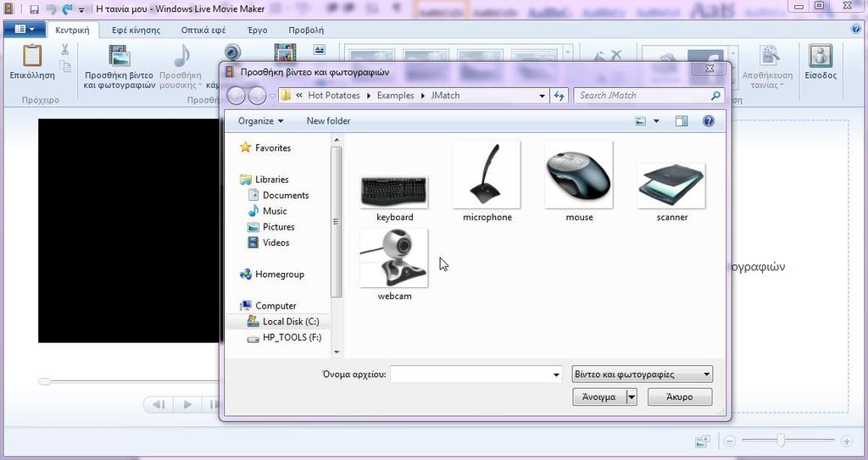Click Examples in the address path
Image resolution: width=868 pixels, height=460 pixels.
tap(395, 95)
